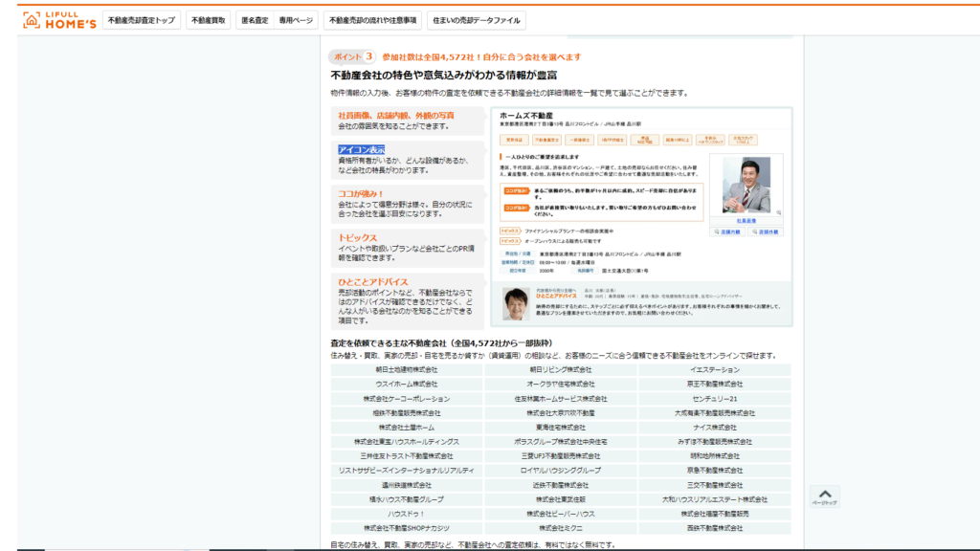Open the 不動産買取 navigation item
Image resolution: width=980 pixels, height=551 pixels.
click(208, 20)
